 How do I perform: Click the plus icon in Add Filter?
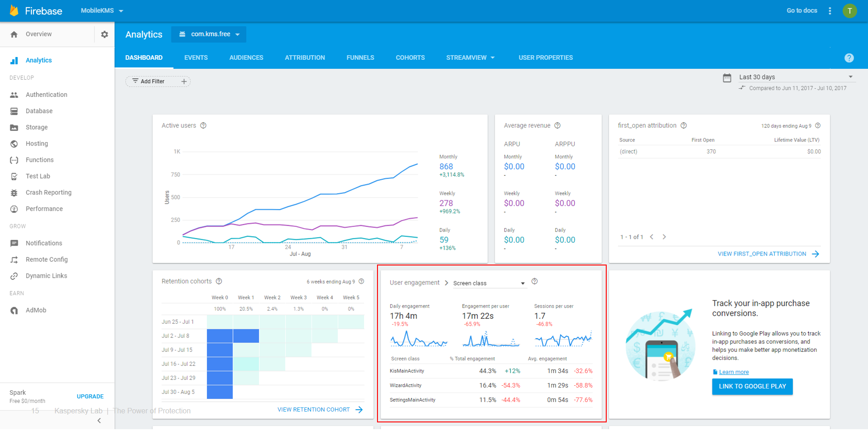pyautogui.click(x=184, y=81)
